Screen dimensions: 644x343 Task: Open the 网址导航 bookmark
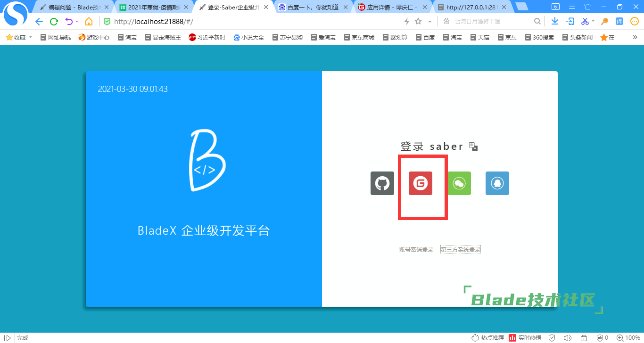click(x=56, y=37)
